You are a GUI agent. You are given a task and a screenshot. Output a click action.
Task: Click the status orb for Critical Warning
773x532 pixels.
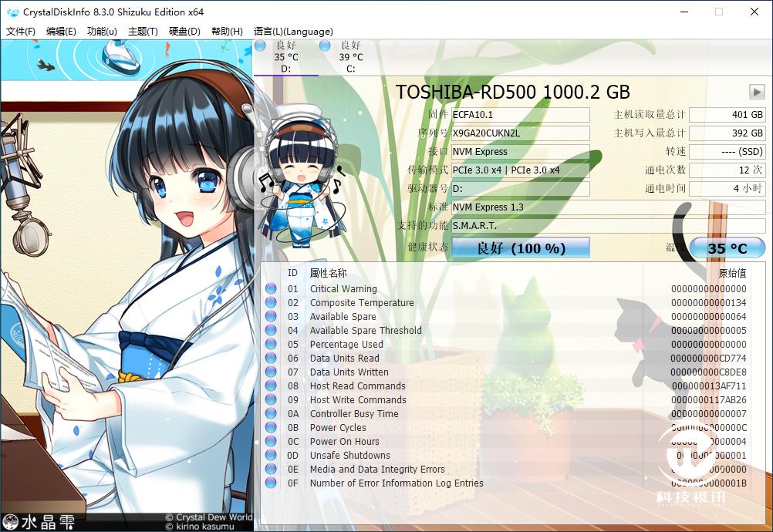tap(271, 288)
